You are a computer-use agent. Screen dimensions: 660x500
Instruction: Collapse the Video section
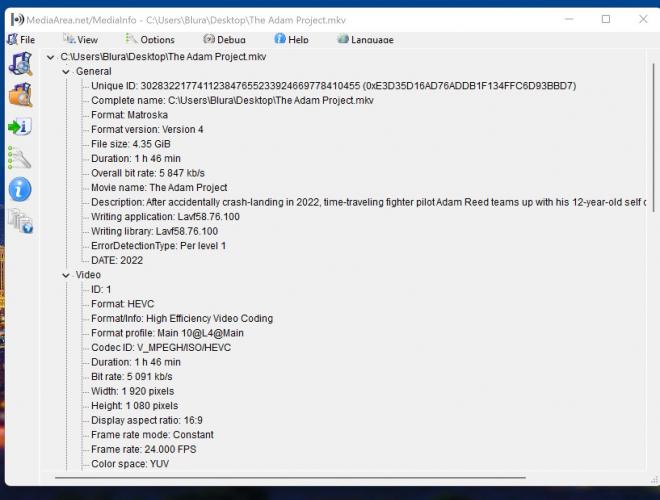(x=66, y=275)
